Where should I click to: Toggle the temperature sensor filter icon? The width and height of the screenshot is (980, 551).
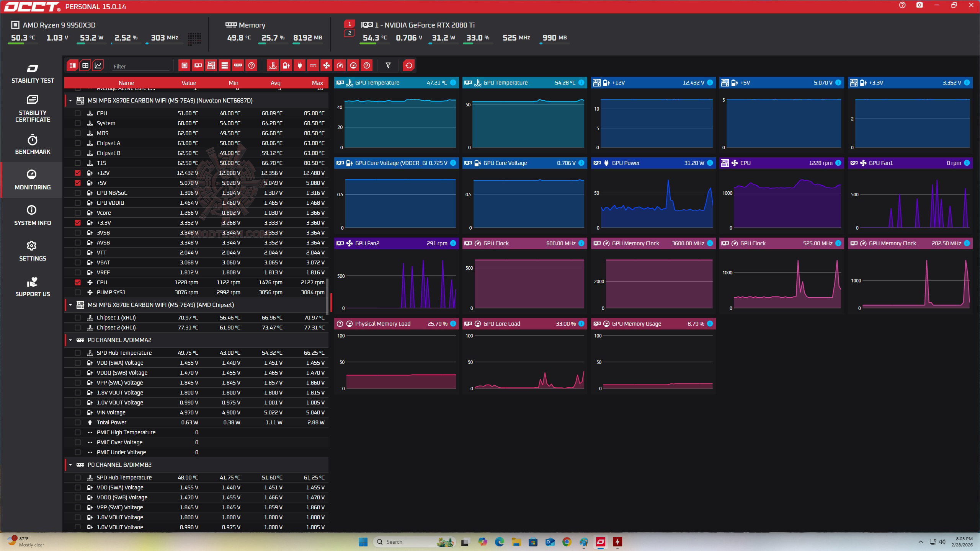coord(273,65)
